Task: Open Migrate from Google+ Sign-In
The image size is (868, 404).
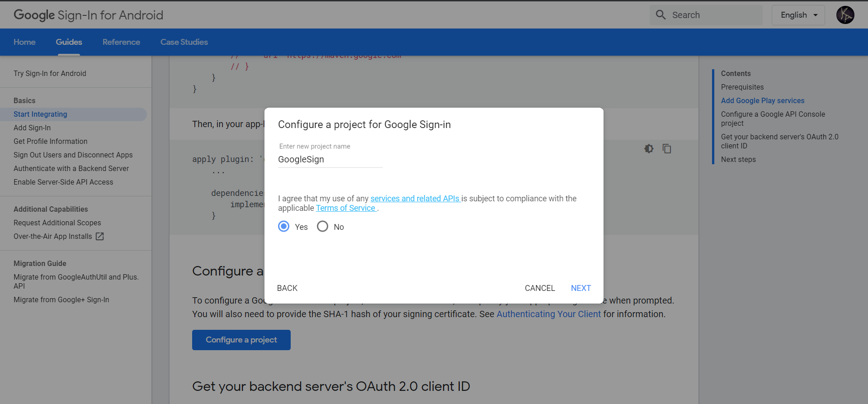Action: click(61, 299)
